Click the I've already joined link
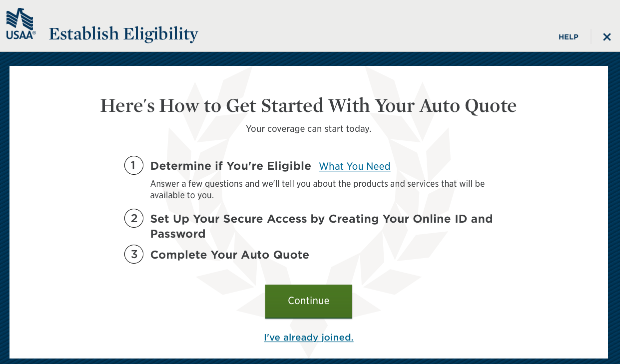Image resolution: width=620 pixels, height=364 pixels. 308,337
